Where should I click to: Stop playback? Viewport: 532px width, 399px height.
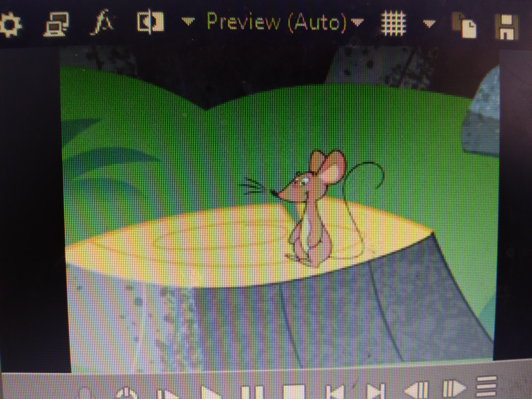click(x=294, y=392)
